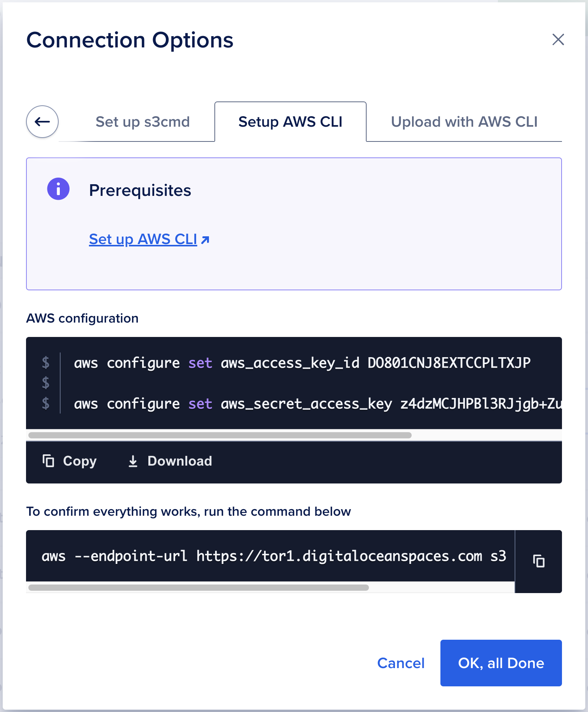This screenshot has height=712, width=588.
Task: Open the Set up AWS CLI link
Action: [x=143, y=239]
